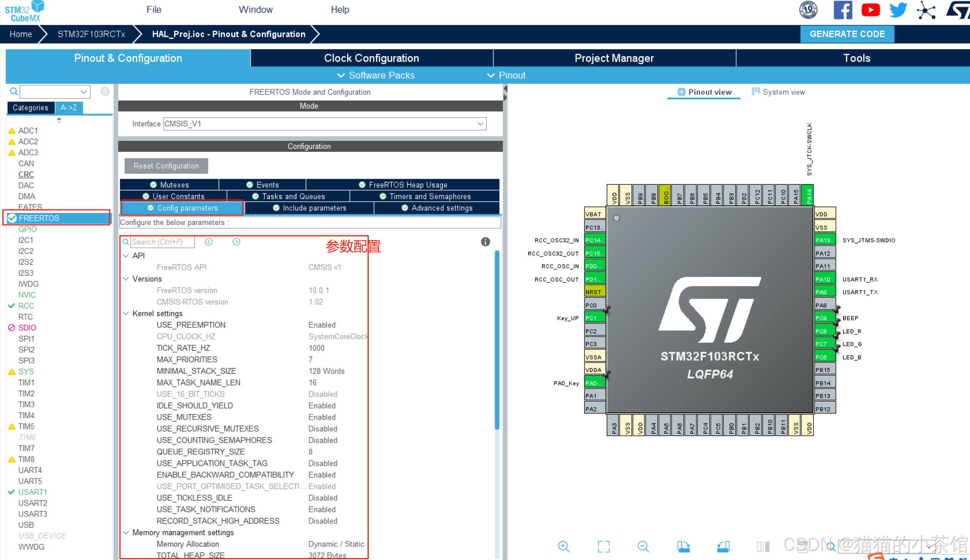Viewport: 970px width, 560px height.
Task: Click the STM32CubeMX logo
Action: coord(24,11)
